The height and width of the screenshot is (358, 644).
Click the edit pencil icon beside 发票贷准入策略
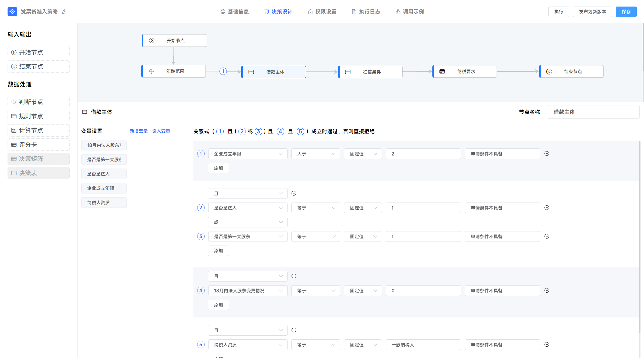click(x=64, y=12)
